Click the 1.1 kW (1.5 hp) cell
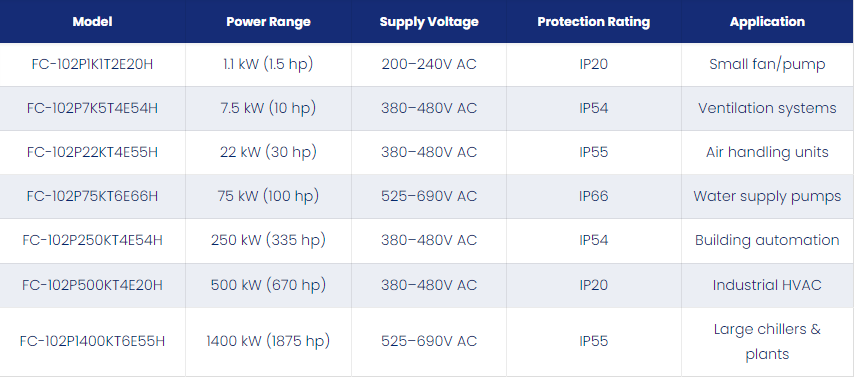 [x=269, y=64]
